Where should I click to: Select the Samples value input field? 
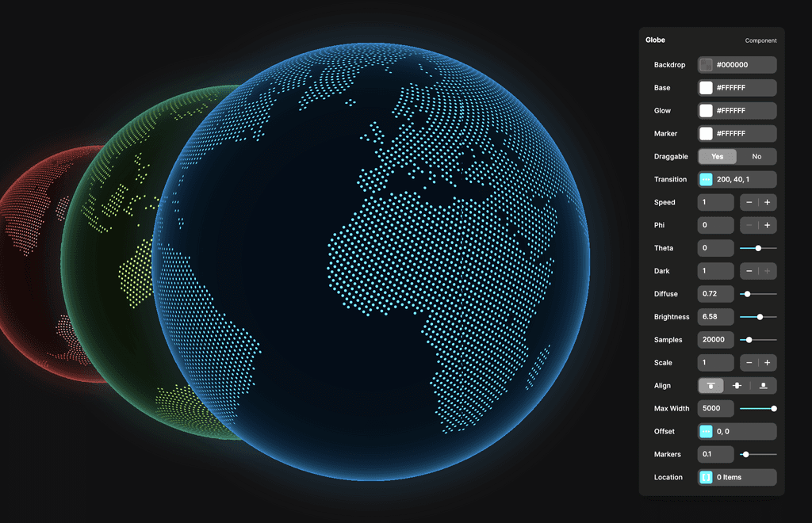(x=715, y=339)
